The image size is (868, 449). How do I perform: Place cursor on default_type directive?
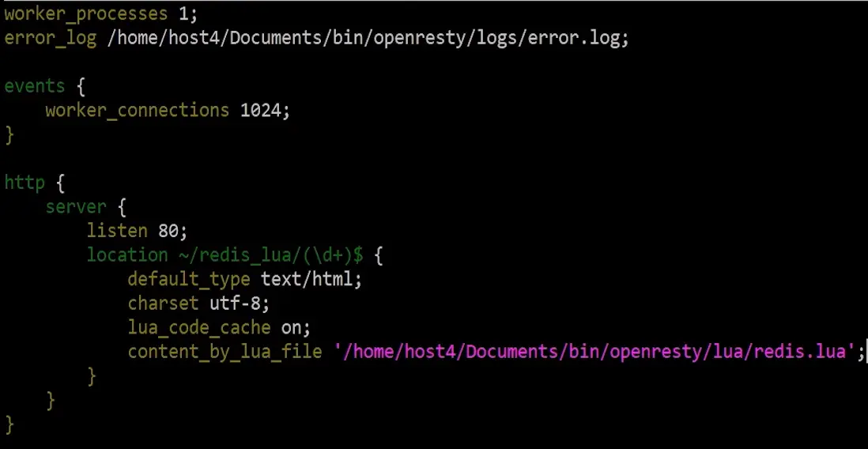pos(189,279)
